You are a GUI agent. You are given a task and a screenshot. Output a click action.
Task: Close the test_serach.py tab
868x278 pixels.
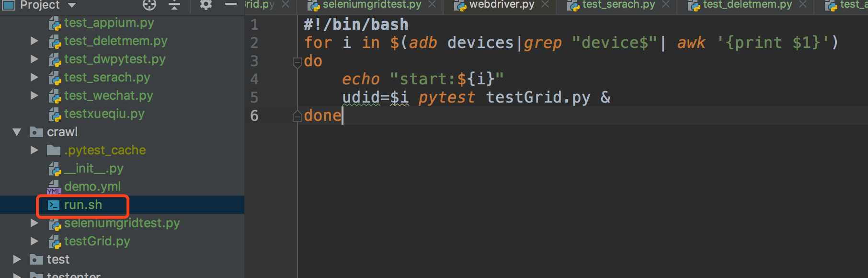pyautogui.click(x=665, y=4)
